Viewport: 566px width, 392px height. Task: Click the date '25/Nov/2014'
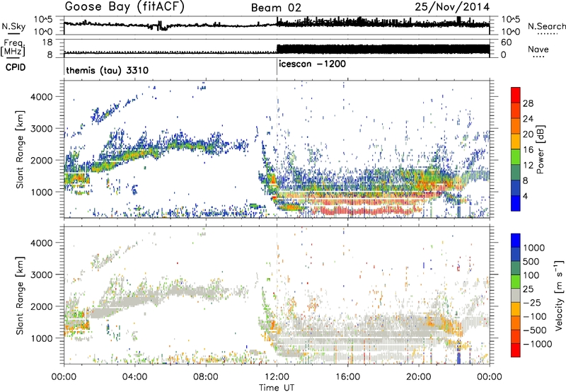452,7
